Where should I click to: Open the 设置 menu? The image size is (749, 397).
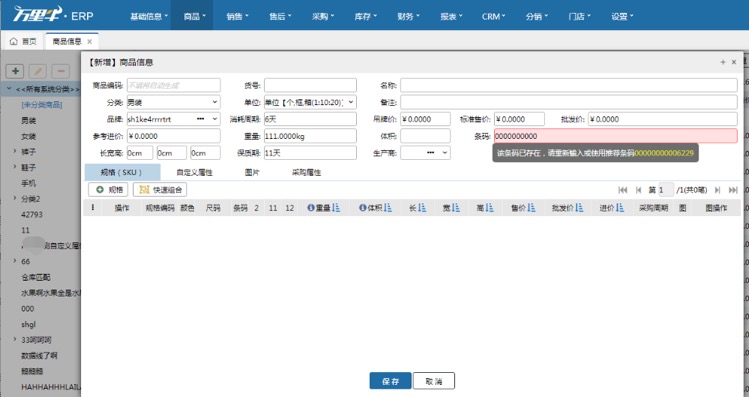[622, 16]
